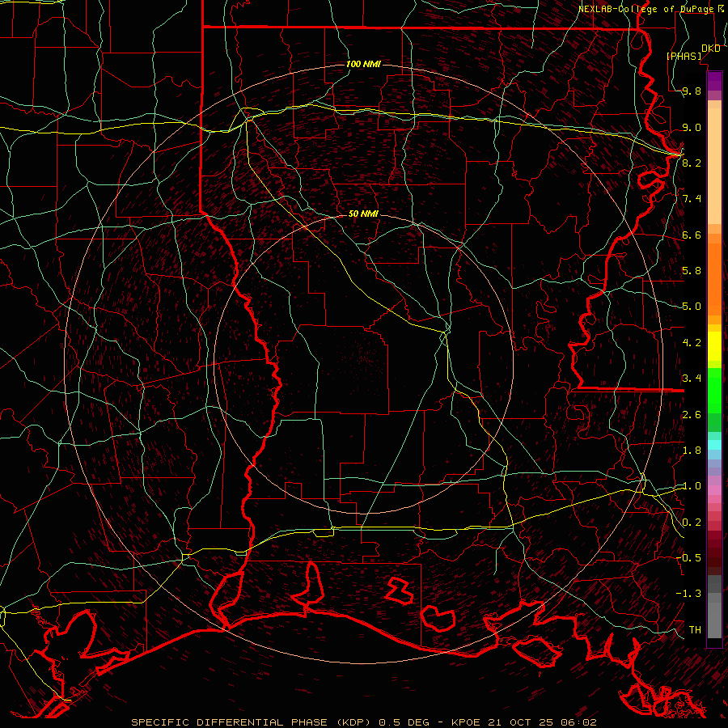Click the -1.3 scale label
This screenshot has width=728, height=728.
point(688,594)
